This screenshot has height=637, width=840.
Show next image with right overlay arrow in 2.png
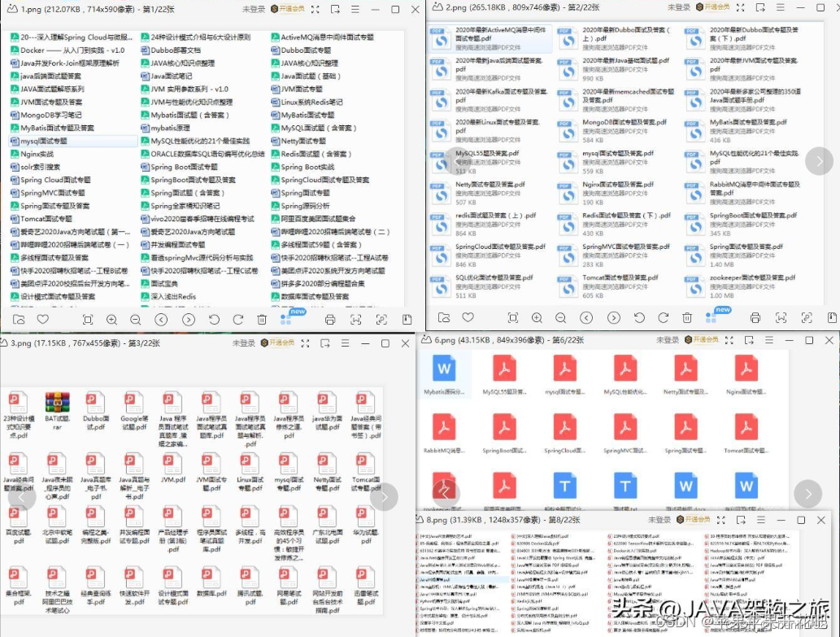click(x=819, y=161)
